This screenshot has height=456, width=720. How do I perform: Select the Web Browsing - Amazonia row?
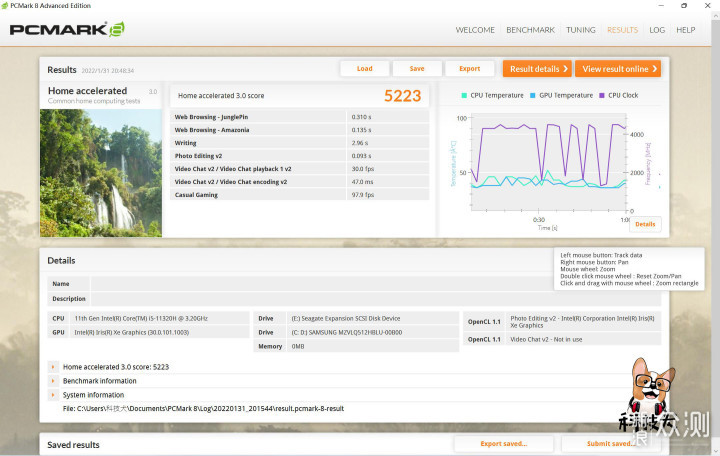(x=299, y=130)
